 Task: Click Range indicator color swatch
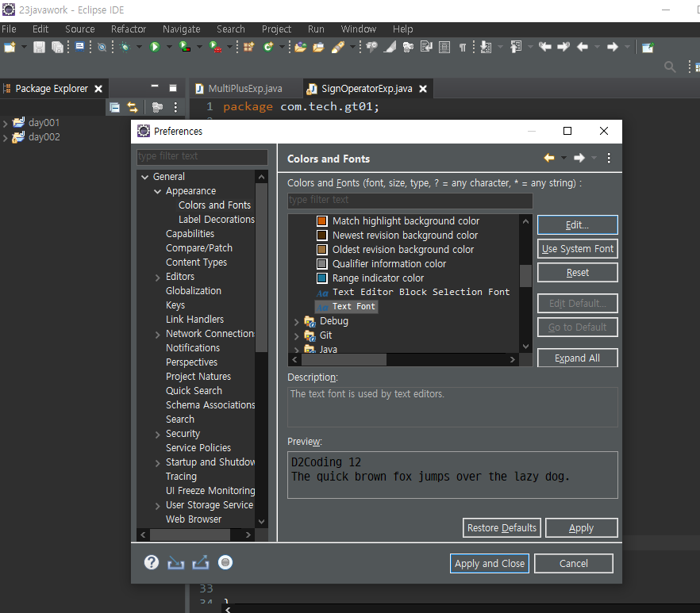322,278
